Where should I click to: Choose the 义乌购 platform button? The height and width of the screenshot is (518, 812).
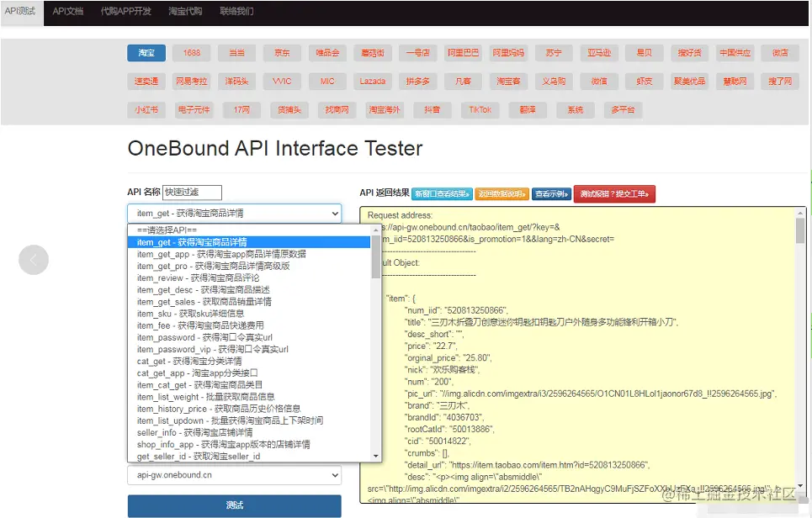(554, 82)
